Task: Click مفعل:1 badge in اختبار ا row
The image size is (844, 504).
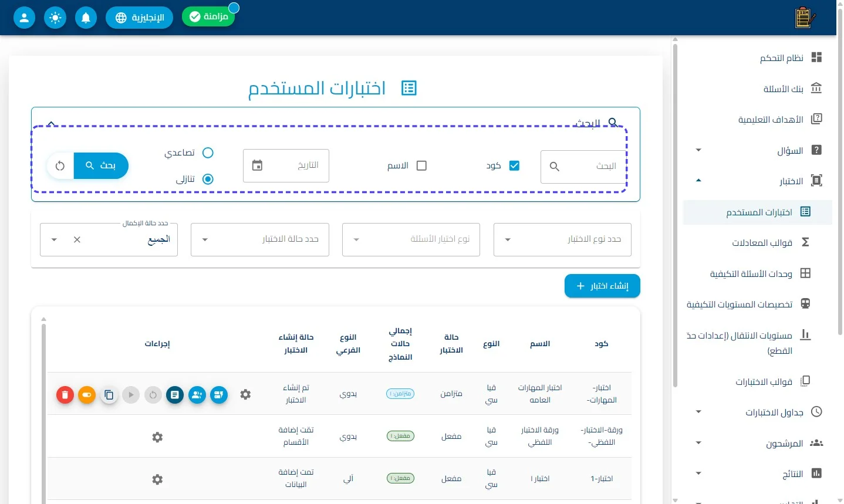Action: 400,478
